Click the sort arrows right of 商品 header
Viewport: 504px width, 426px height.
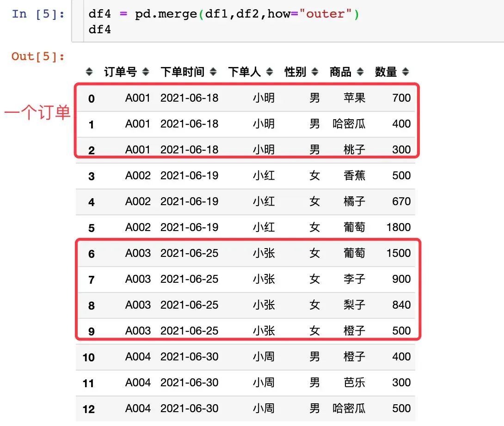[360, 72]
